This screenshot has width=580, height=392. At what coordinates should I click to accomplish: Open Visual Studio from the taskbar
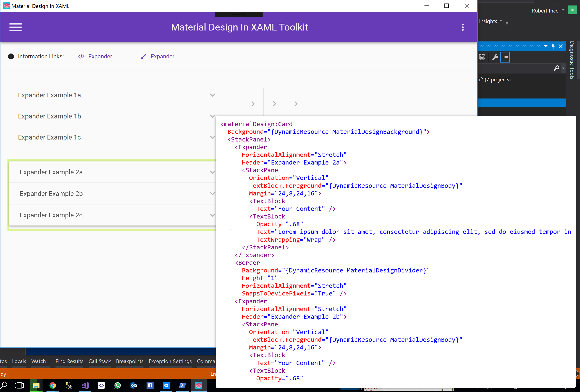click(x=85, y=385)
